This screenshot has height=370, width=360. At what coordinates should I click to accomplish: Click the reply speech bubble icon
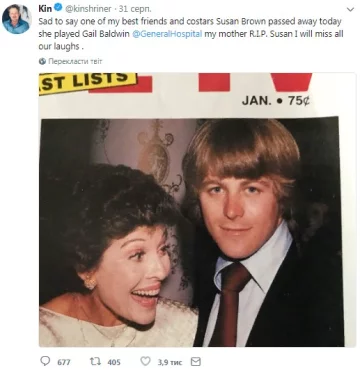45,361
